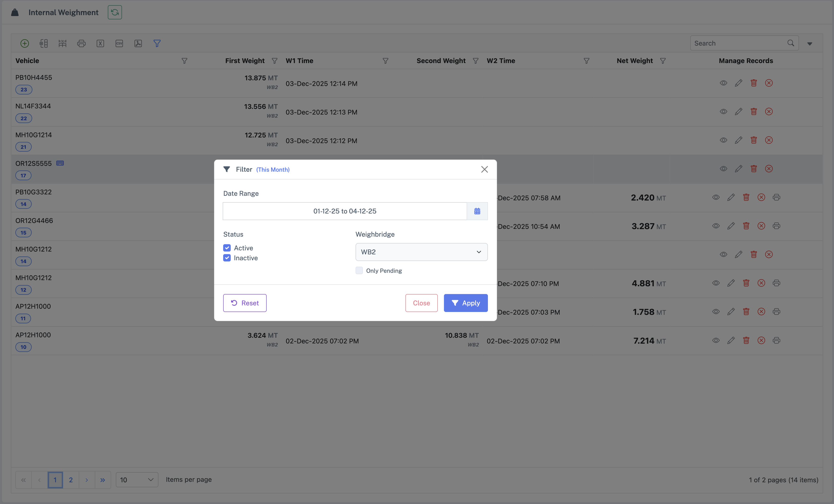Image resolution: width=834 pixels, height=504 pixels.
Task: Click the date range field 01-12-25 to 04-12-25
Action: [345, 211]
